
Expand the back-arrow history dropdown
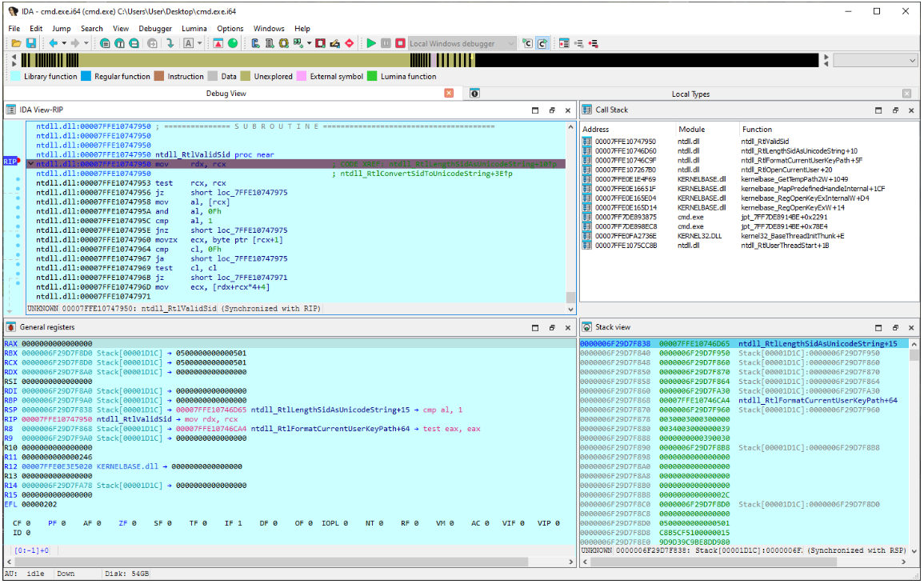(64, 43)
